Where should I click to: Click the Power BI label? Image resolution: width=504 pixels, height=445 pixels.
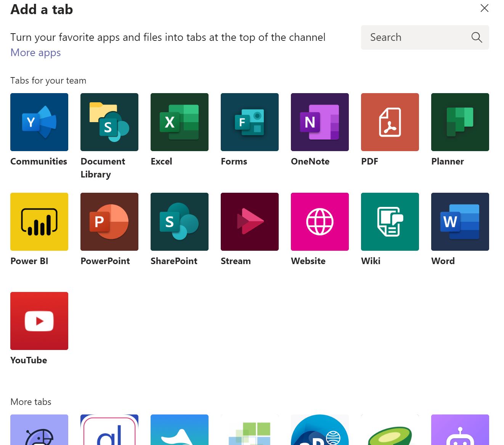tap(29, 261)
